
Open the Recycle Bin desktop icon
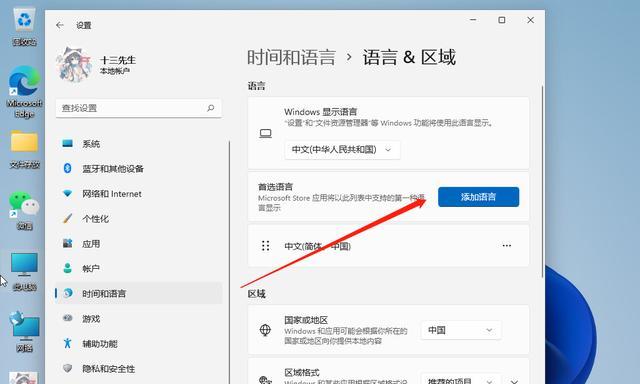[x=24, y=27]
